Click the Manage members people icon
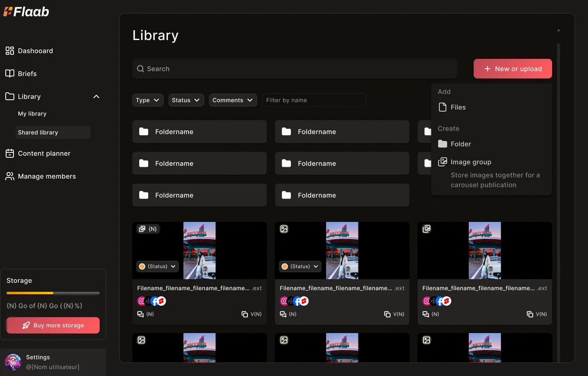Image resolution: width=588 pixels, height=376 pixels. (x=10, y=176)
